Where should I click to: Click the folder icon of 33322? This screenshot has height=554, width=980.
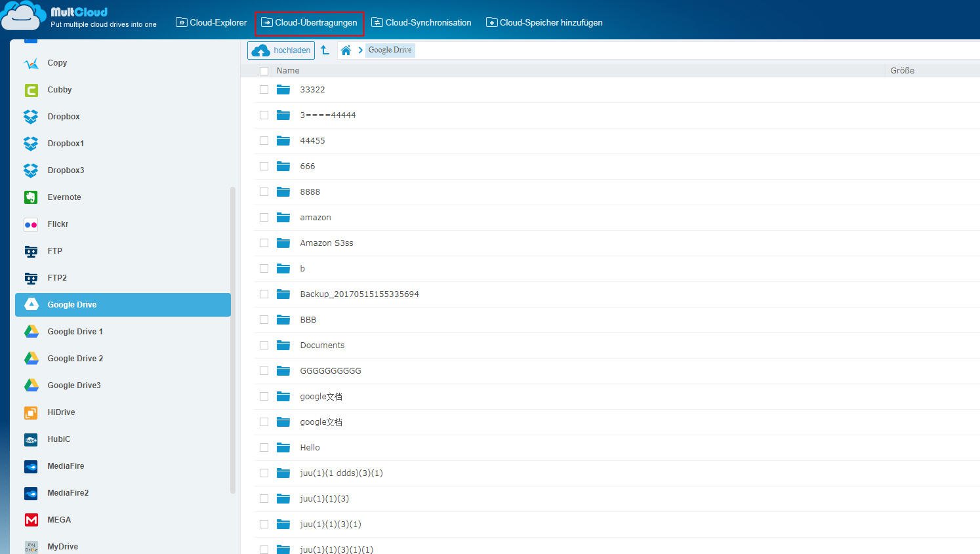pyautogui.click(x=283, y=89)
